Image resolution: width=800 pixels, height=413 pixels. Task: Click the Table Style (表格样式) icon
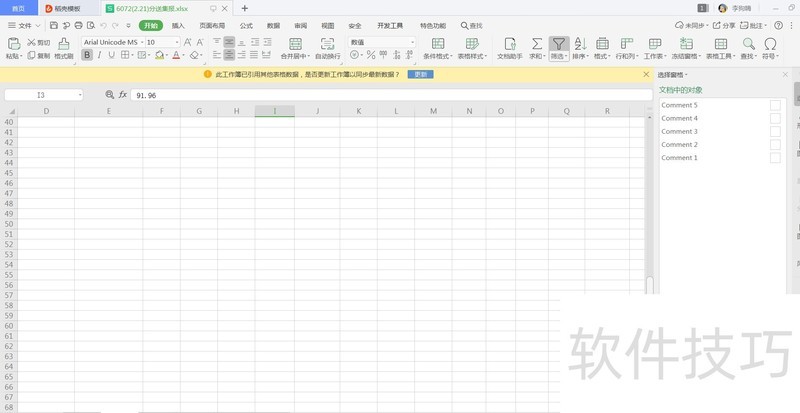point(472,44)
